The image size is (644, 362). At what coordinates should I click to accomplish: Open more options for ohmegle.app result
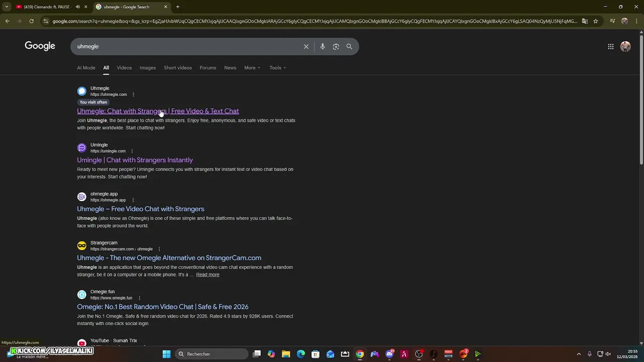tap(132, 200)
